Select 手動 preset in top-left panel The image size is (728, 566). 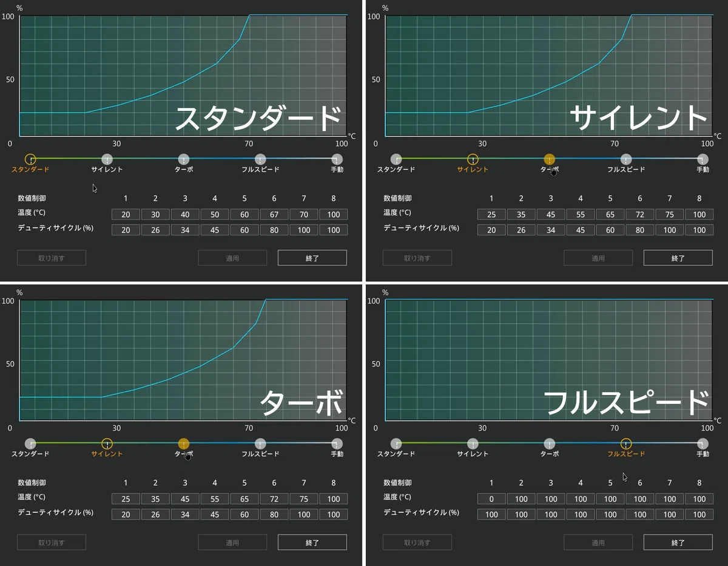click(337, 159)
